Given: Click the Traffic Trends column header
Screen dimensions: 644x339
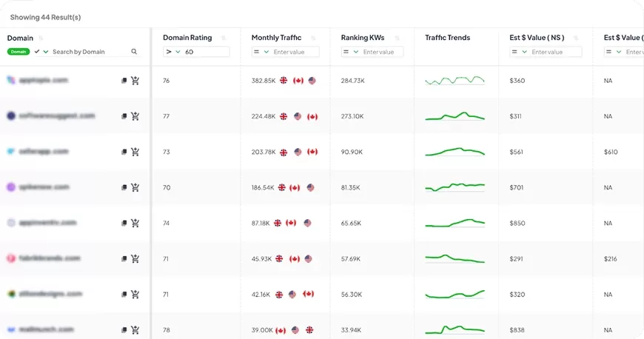Looking at the screenshot, I should coord(447,38).
